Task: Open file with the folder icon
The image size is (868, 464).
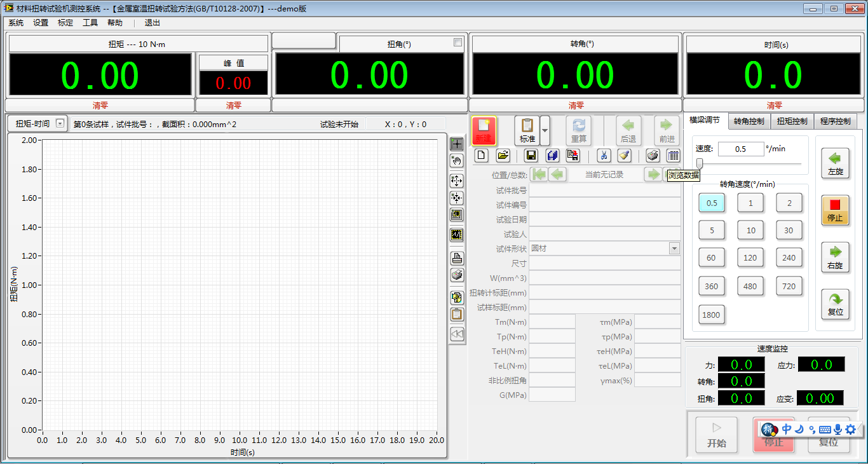Action: [503, 155]
